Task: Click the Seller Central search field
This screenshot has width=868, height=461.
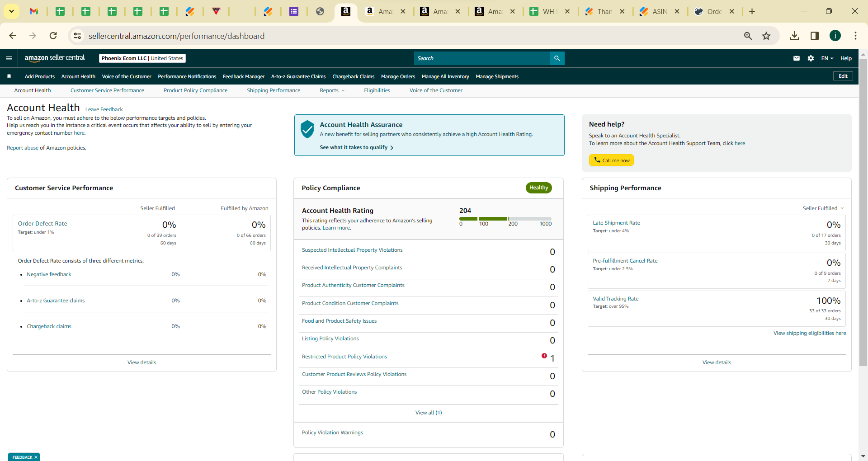Action: [x=481, y=58]
